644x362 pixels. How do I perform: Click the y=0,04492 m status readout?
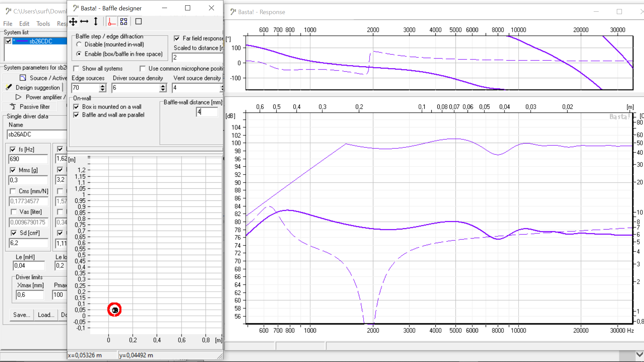[136, 355]
